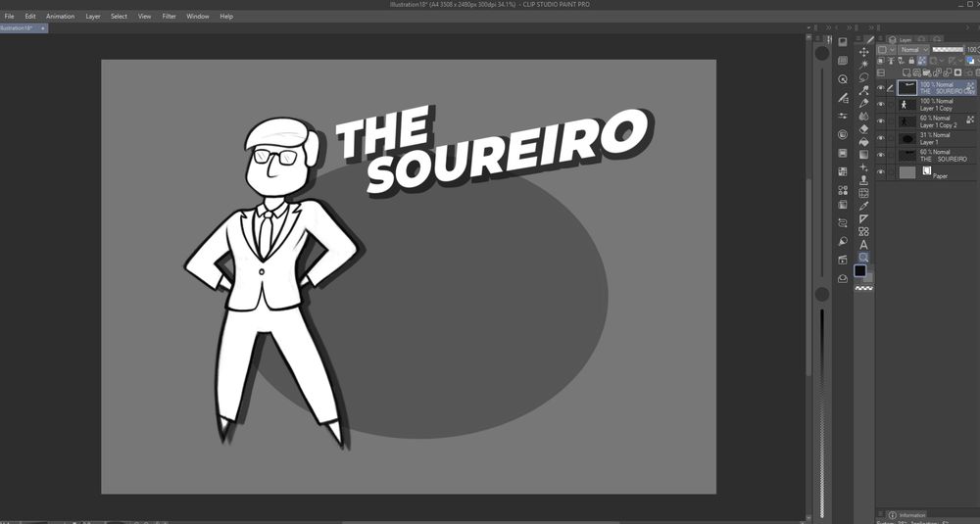Select the Gradient tool
This screenshot has width=980, height=524.
863,155
